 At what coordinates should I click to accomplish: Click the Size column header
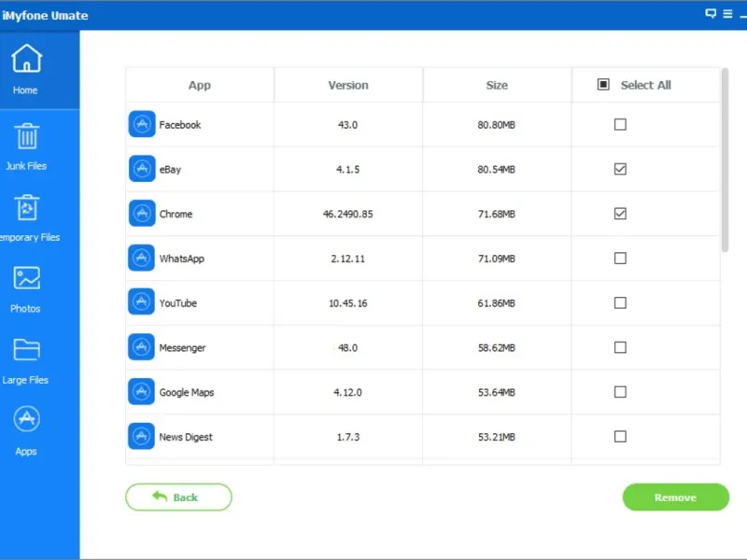(497, 85)
